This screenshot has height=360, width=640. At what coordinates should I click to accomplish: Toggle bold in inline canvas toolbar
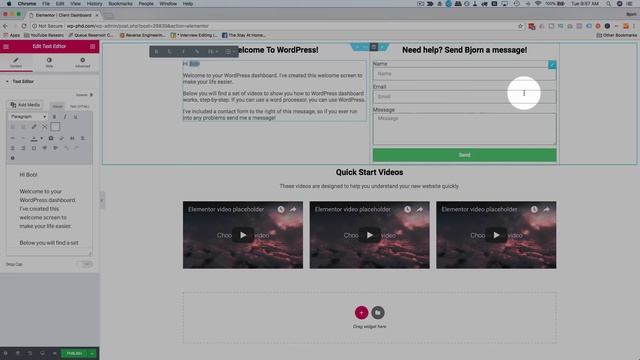(156, 51)
